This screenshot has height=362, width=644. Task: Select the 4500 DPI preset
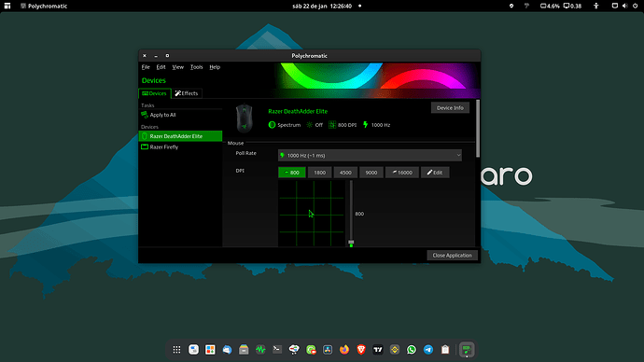(x=345, y=173)
